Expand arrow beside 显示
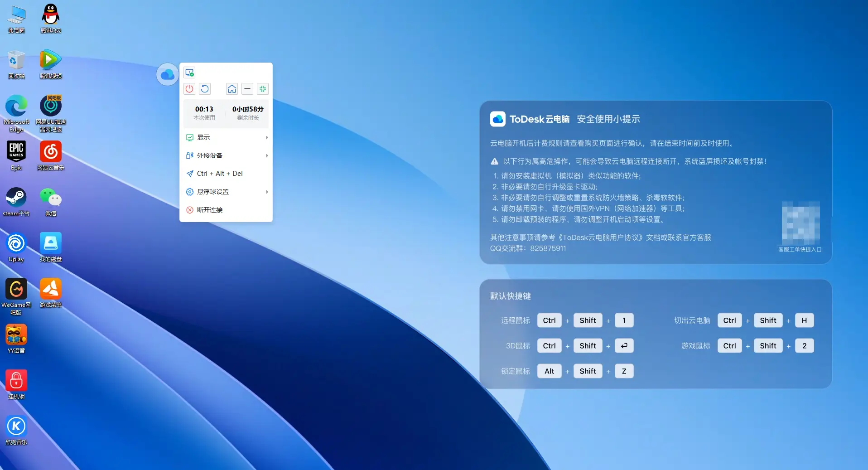Screen dimensions: 868x470 267,137
